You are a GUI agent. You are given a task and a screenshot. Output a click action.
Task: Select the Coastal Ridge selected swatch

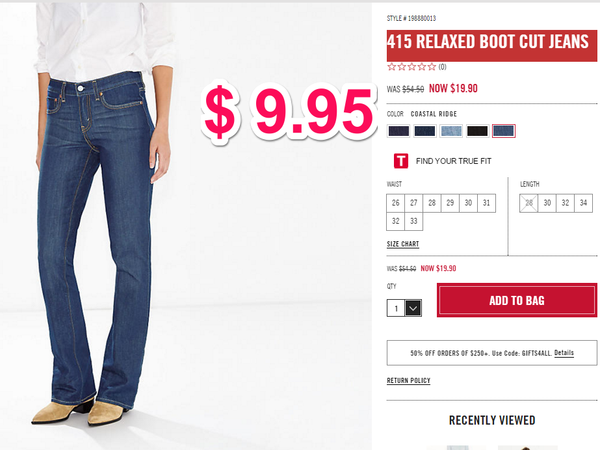point(504,131)
